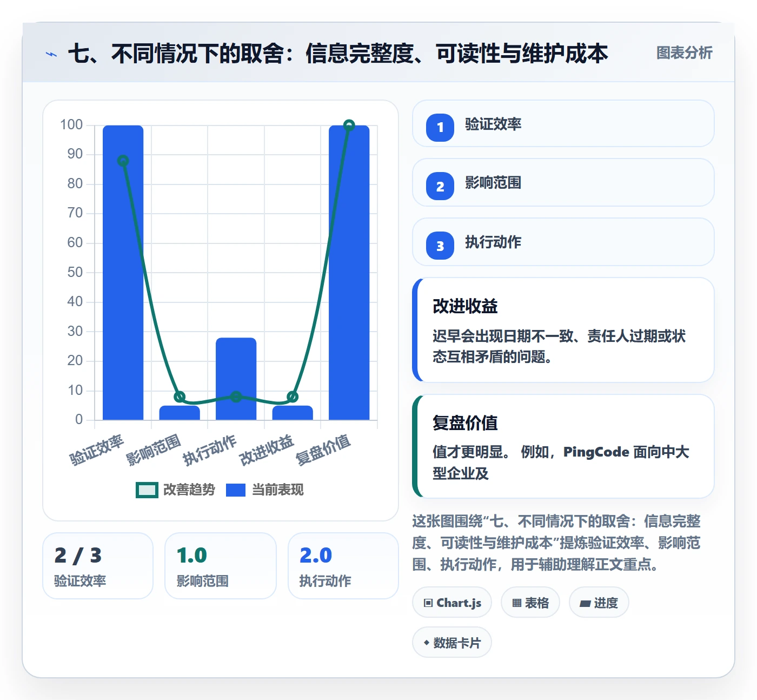Click the lightning bolt icon beside the title
The image size is (757, 700).
[51, 54]
